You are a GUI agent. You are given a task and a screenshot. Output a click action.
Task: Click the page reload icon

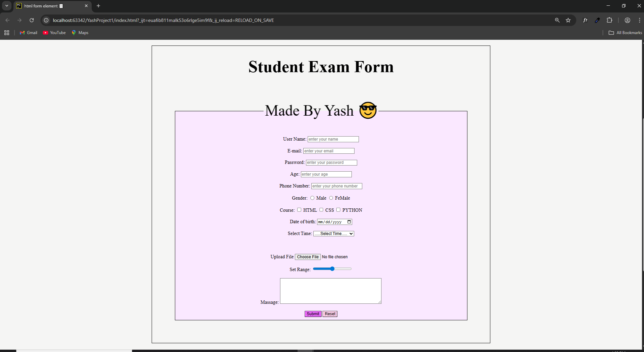click(32, 20)
